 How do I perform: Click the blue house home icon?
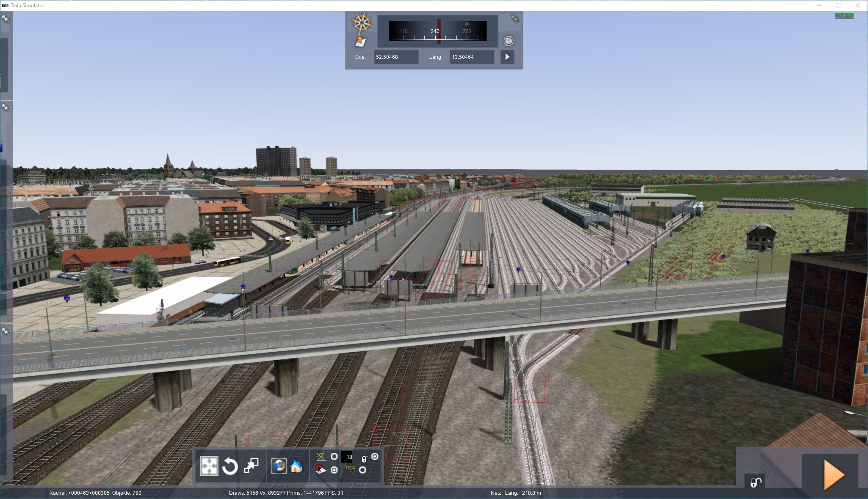click(296, 466)
